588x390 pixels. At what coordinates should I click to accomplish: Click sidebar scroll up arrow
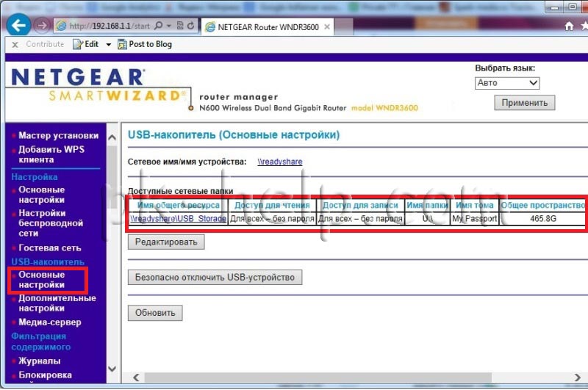click(112, 137)
